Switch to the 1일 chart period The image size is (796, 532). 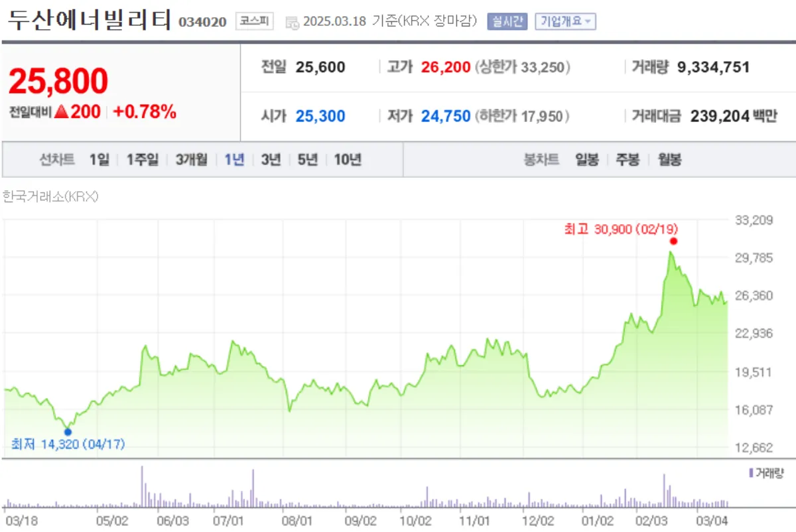99,160
